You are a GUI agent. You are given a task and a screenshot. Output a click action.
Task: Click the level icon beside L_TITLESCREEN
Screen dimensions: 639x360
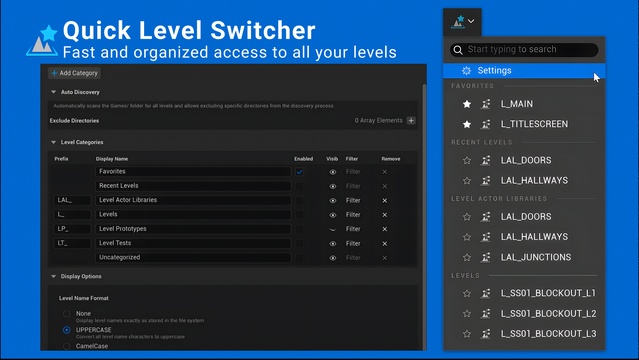pos(485,124)
